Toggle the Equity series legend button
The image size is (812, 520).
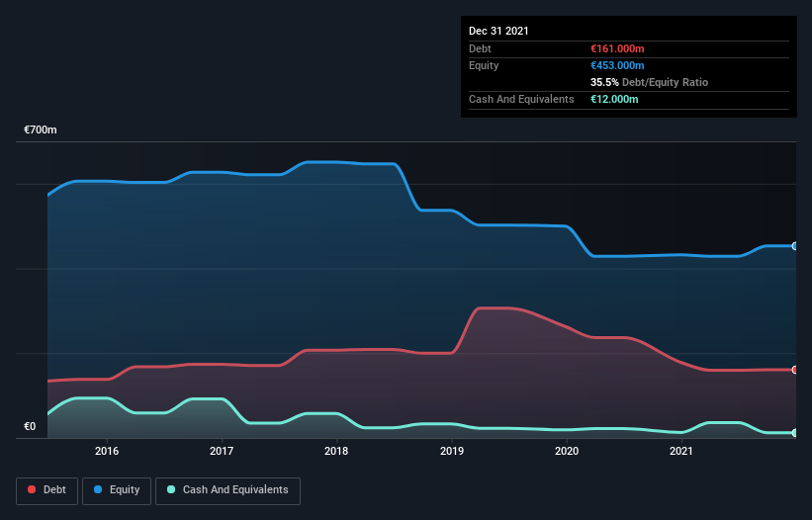[x=117, y=490]
